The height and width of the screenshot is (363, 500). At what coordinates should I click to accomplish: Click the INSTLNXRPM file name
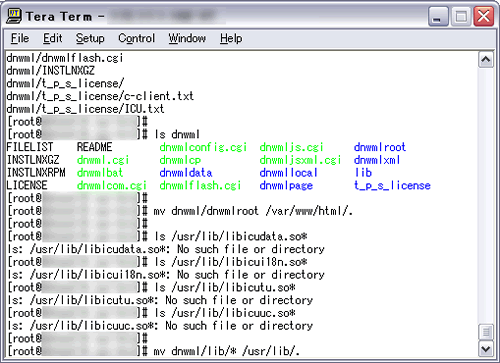pyautogui.click(x=36, y=172)
